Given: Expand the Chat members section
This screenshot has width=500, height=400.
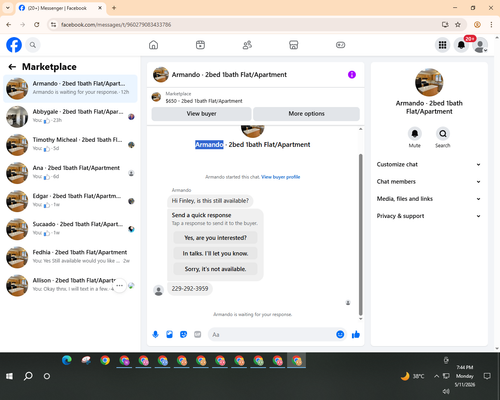Looking at the screenshot, I should pyautogui.click(x=429, y=182).
